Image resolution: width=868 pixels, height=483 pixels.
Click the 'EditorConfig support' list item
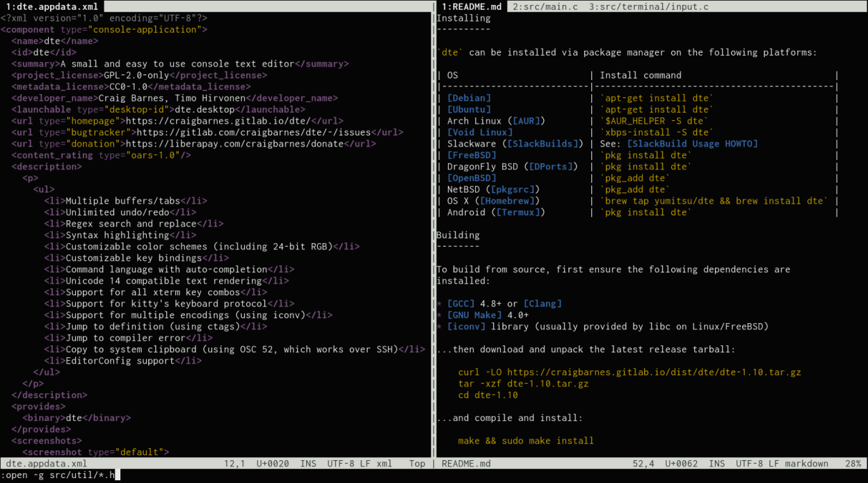[122, 361]
